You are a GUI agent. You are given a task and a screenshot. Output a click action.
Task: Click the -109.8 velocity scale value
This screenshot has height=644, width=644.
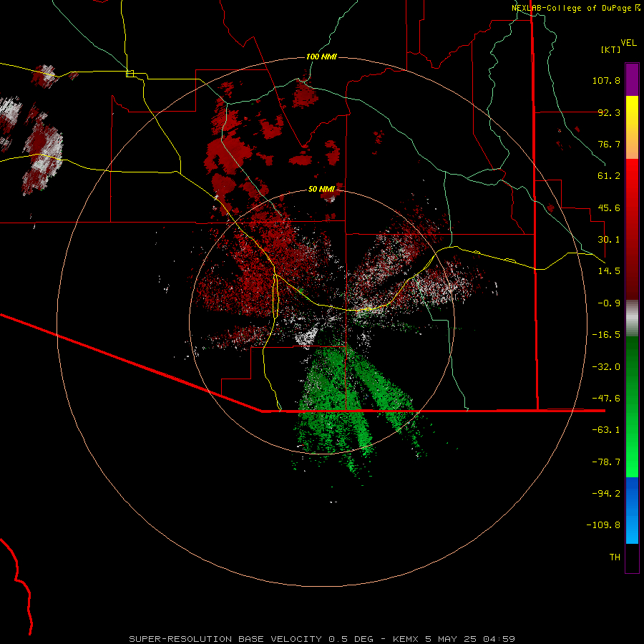(603, 525)
